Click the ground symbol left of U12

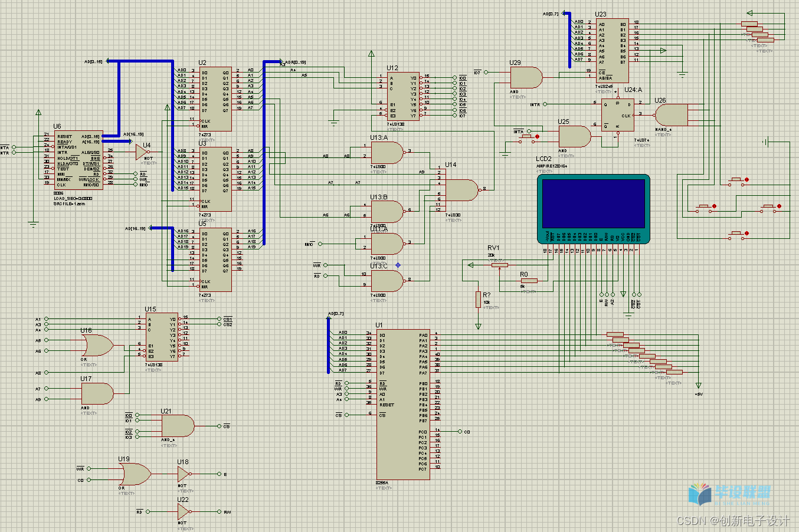click(334, 123)
